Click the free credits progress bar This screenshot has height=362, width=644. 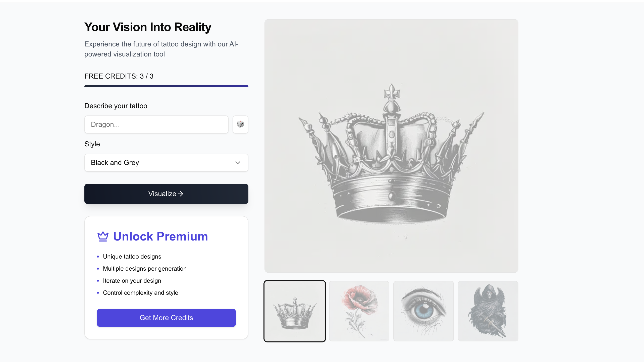166,86
